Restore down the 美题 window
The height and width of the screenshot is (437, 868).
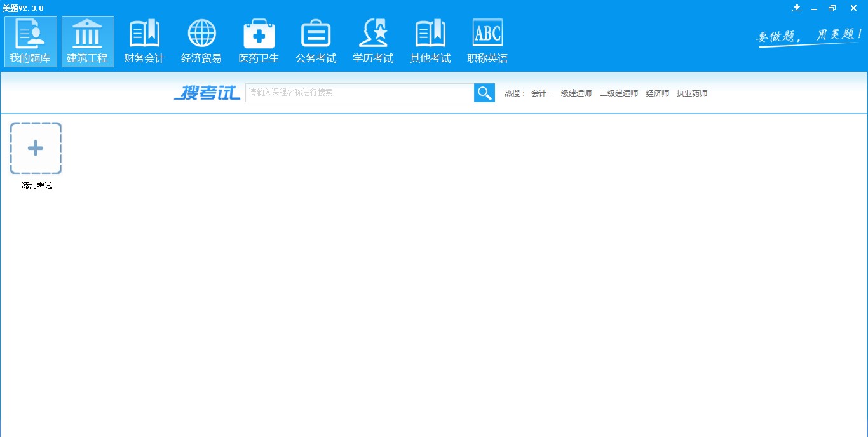832,8
